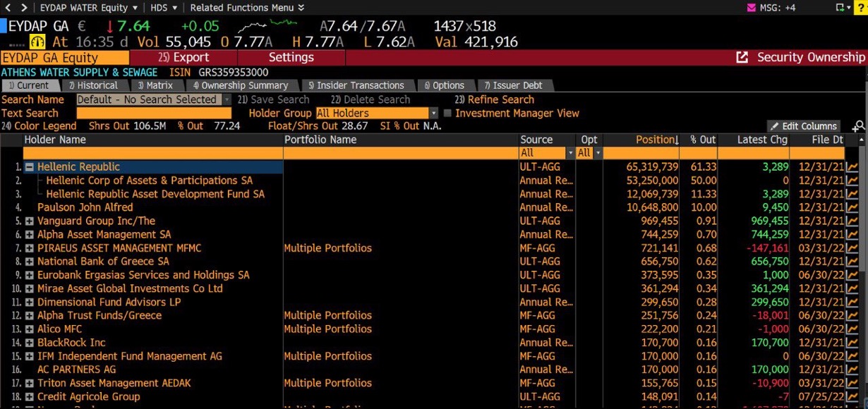
Task: Open chart icon for Alpha Asset Management
Action: pyautogui.click(x=852, y=234)
